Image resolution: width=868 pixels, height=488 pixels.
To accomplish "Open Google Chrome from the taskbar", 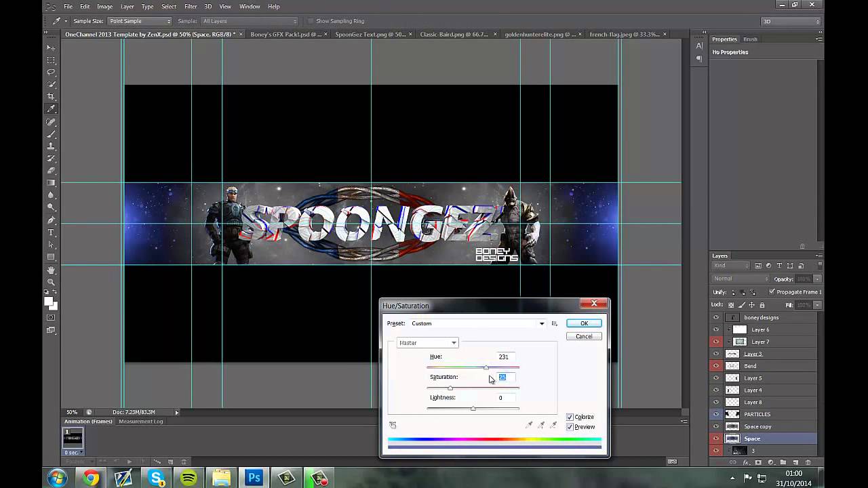I will [x=91, y=478].
